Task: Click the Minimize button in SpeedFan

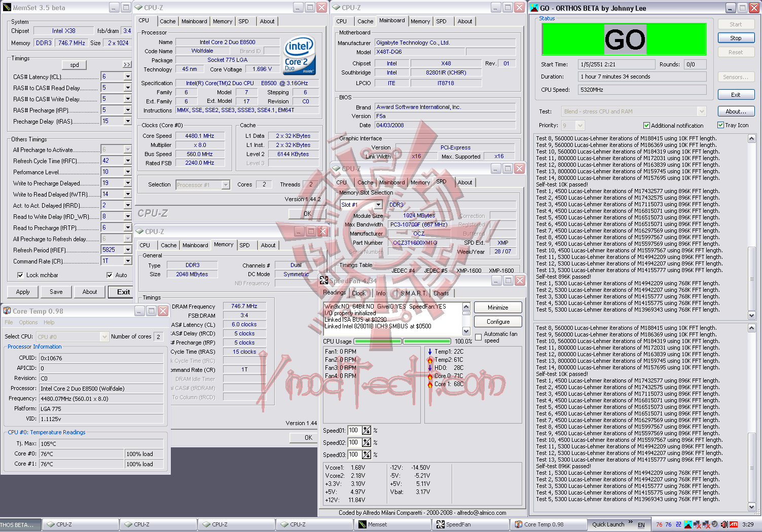Action: click(x=498, y=308)
